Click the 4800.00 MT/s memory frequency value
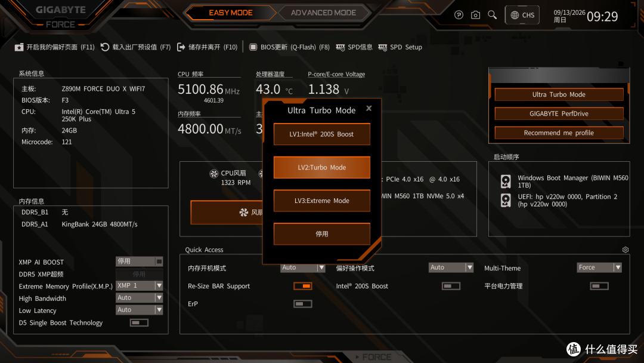This screenshot has width=644, height=363. click(x=209, y=129)
